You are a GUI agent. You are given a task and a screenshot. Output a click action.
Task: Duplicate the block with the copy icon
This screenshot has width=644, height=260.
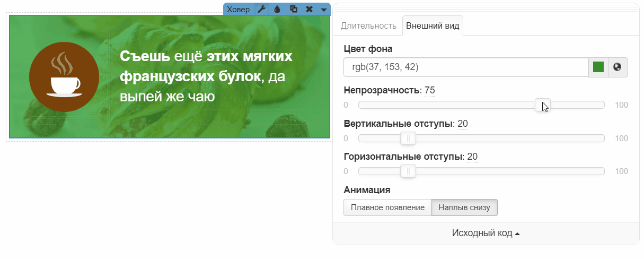293,9
